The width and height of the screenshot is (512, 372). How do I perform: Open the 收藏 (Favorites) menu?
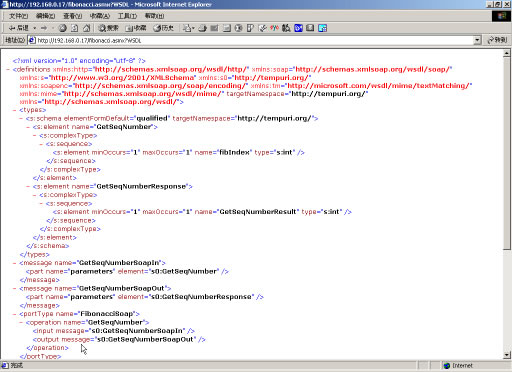click(100, 16)
